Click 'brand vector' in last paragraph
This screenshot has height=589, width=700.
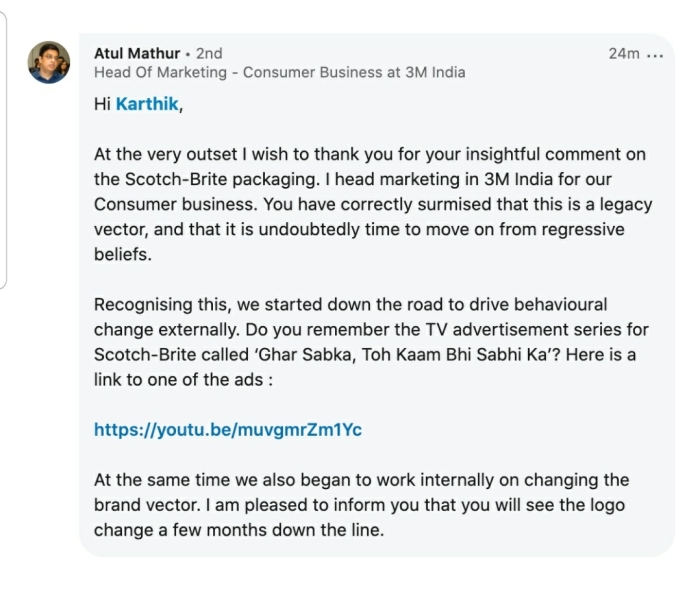click(146, 505)
